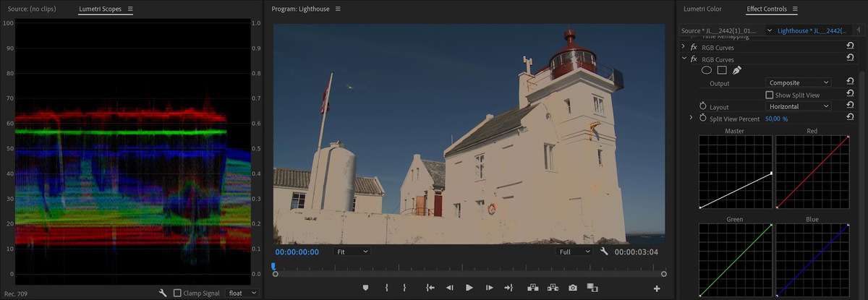Create 4-point polygon mask
The image size is (868, 300).
[722, 70]
